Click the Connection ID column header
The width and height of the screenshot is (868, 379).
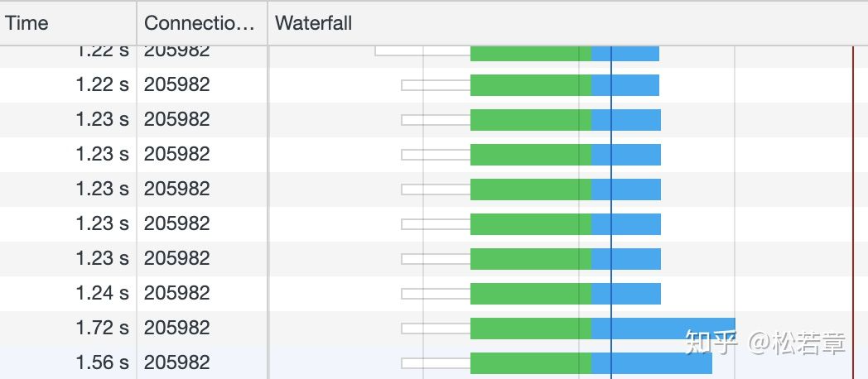click(x=200, y=23)
